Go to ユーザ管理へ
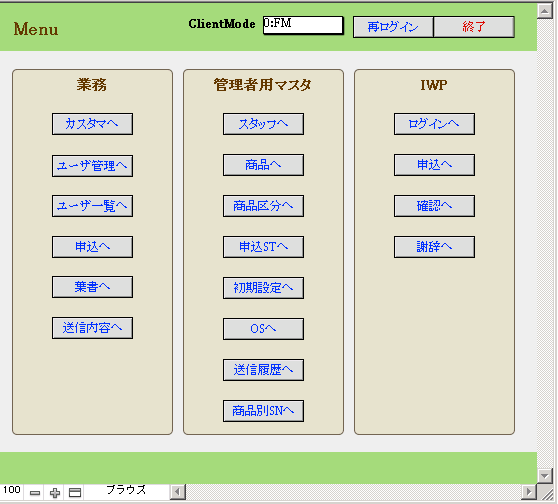The height and width of the screenshot is (504, 558). pyautogui.click(x=92, y=166)
